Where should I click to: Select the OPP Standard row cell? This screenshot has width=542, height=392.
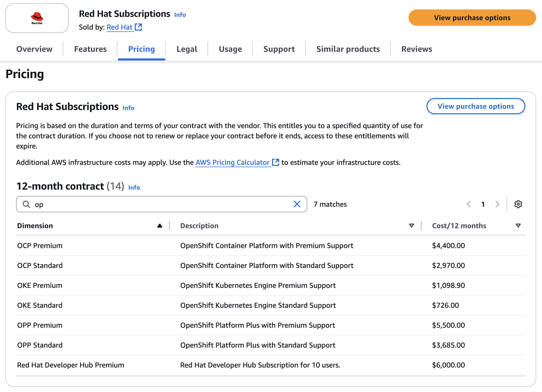pos(40,345)
